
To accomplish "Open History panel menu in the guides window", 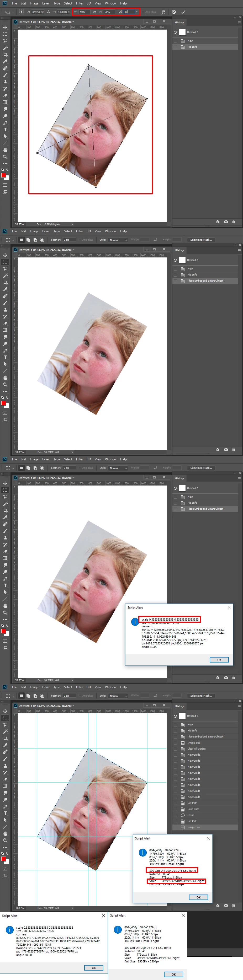I will [239, 706].
